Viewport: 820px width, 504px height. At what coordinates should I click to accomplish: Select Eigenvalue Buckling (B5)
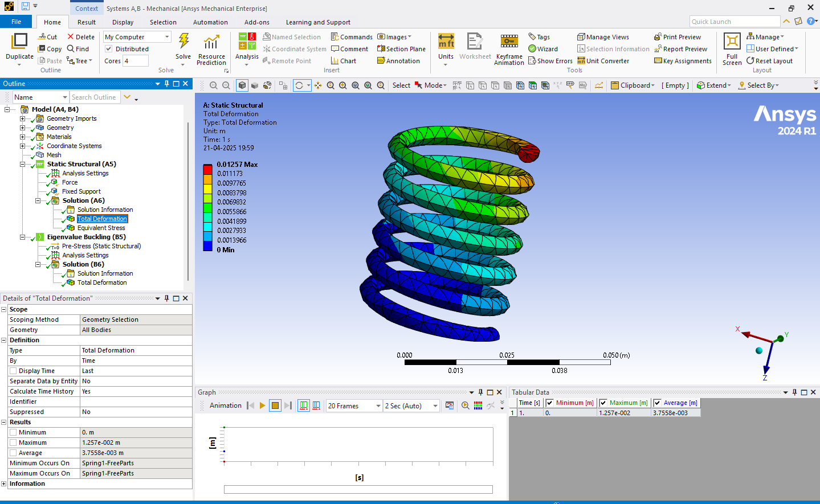[x=86, y=237]
